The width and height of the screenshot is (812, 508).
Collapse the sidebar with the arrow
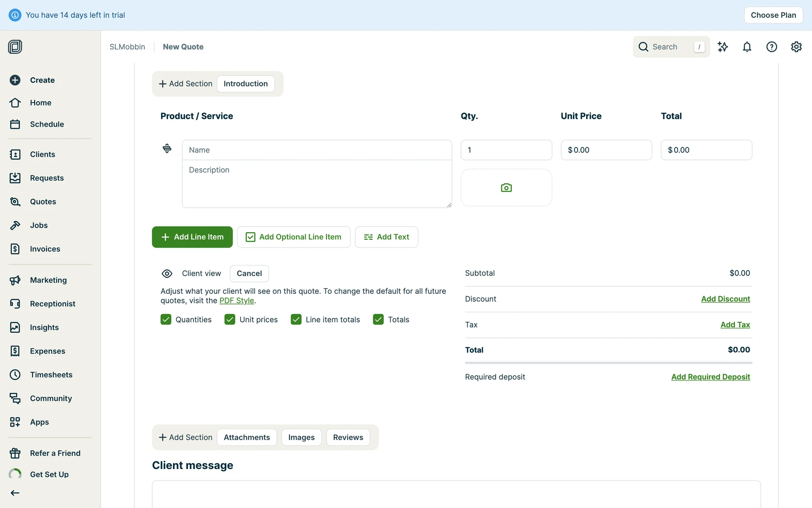[x=15, y=493]
